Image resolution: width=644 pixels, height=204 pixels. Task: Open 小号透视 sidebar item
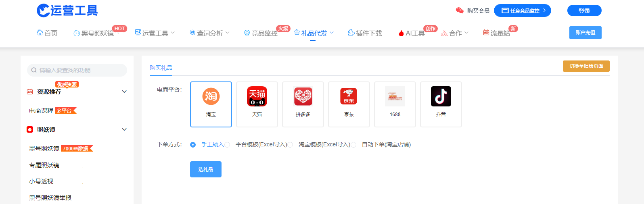tap(41, 181)
